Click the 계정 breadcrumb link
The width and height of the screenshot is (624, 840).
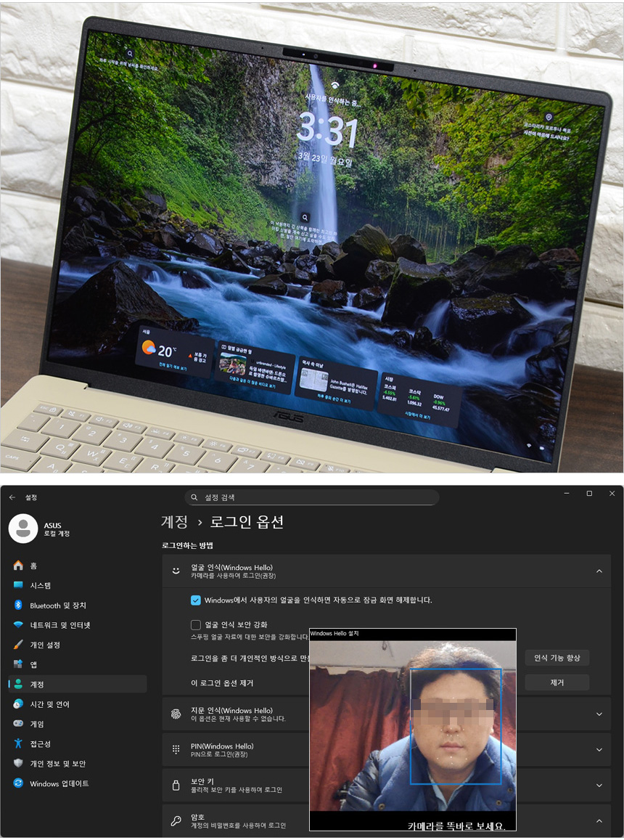pyautogui.click(x=174, y=522)
